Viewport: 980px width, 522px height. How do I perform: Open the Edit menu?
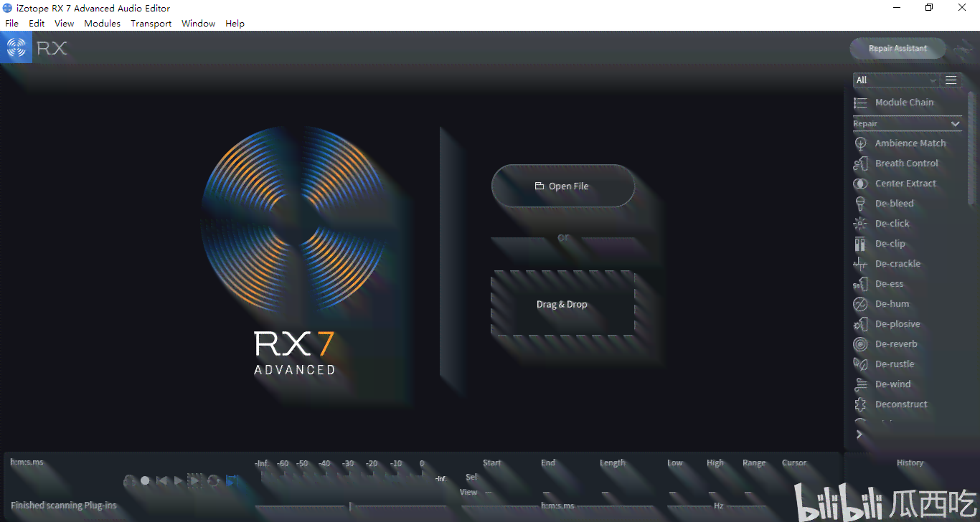(x=37, y=24)
